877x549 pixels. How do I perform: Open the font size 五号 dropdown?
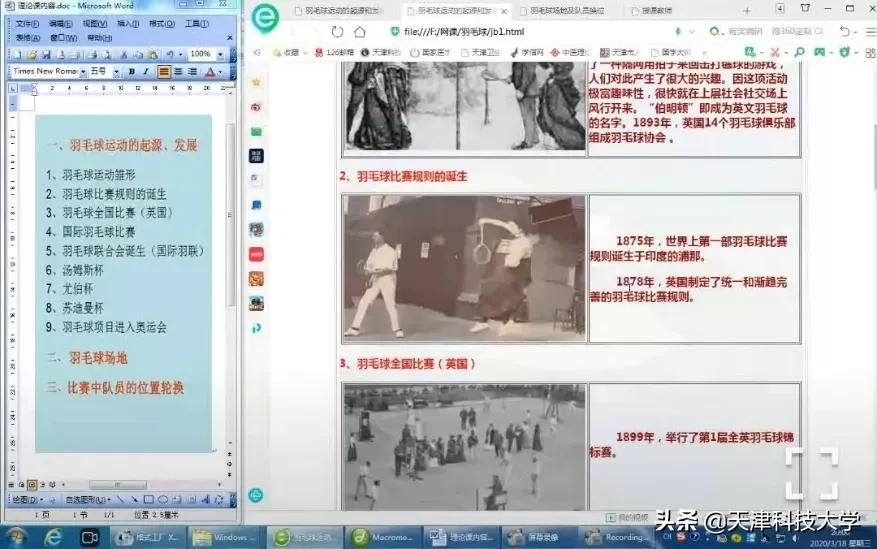[116, 72]
